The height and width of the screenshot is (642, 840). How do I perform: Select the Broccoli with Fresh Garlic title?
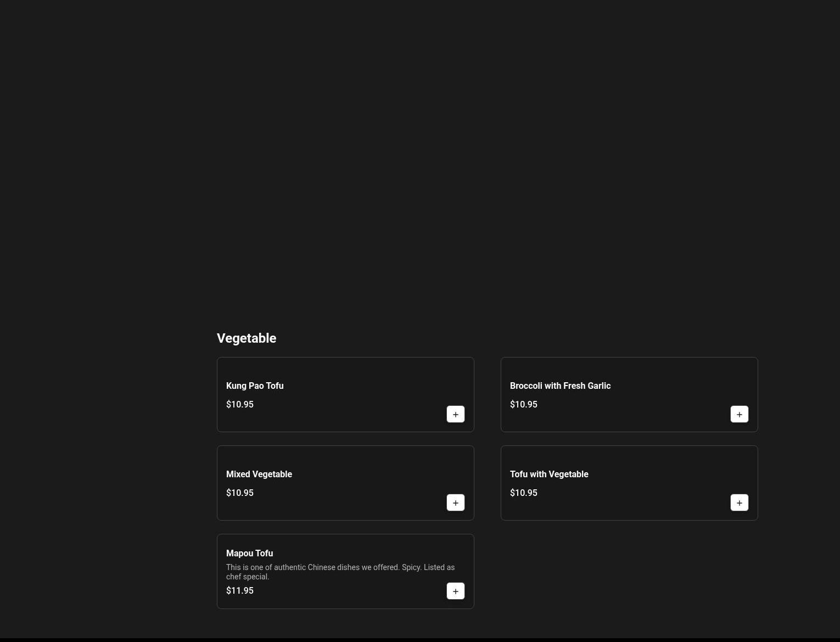[x=560, y=386]
